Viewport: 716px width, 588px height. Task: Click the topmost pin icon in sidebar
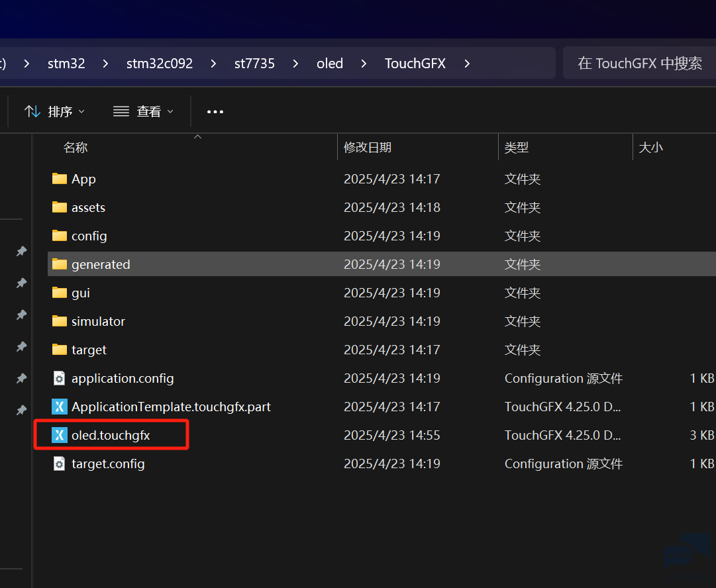coord(21,251)
